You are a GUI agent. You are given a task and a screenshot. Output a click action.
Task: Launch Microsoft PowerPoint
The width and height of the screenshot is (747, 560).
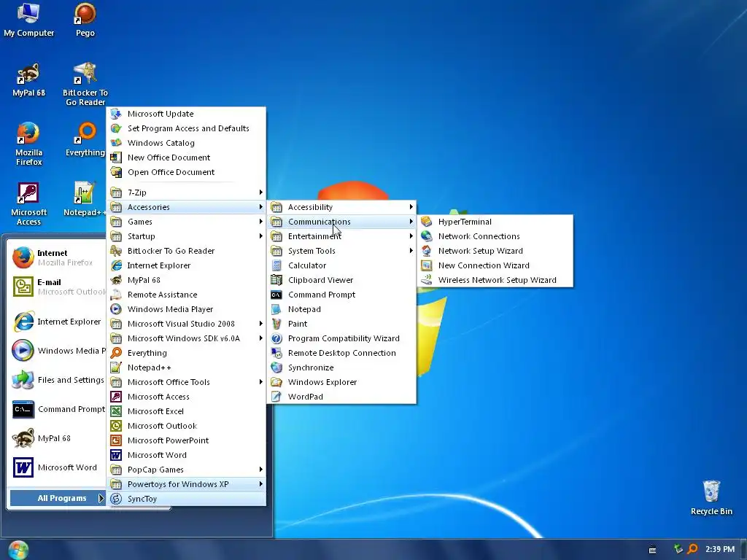click(x=186, y=440)
